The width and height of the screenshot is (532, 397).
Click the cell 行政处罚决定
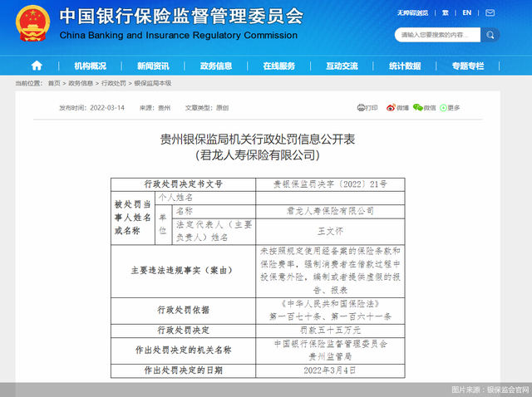click(x=183, y=331)
